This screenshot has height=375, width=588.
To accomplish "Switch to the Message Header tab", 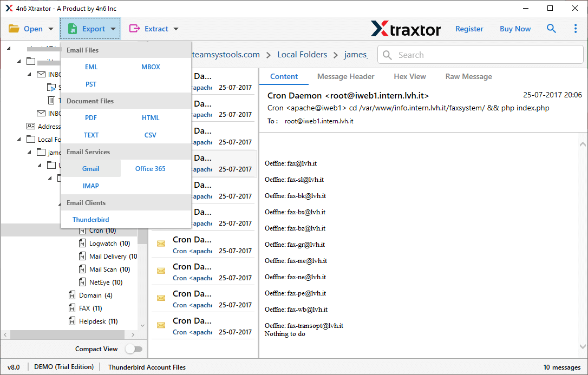I will click(x=346, y=76).
